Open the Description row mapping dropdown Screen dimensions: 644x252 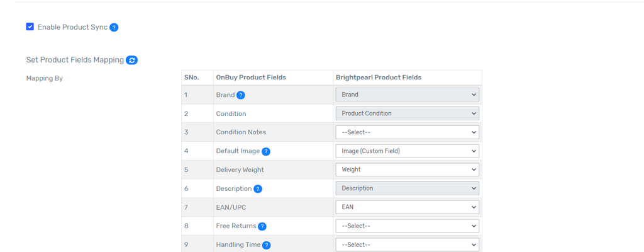(x=408, y=188)
